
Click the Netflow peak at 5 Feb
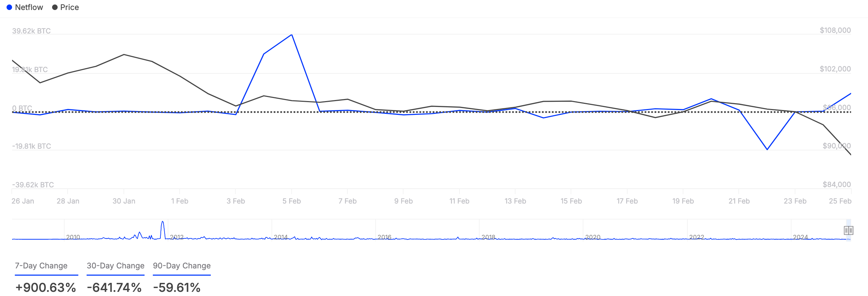click(292, 35)
